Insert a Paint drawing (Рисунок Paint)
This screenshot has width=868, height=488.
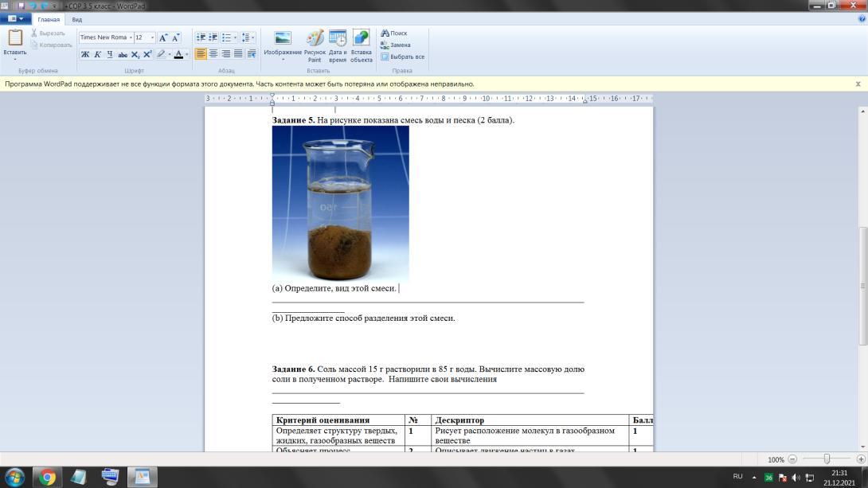(x=315, y=46)
